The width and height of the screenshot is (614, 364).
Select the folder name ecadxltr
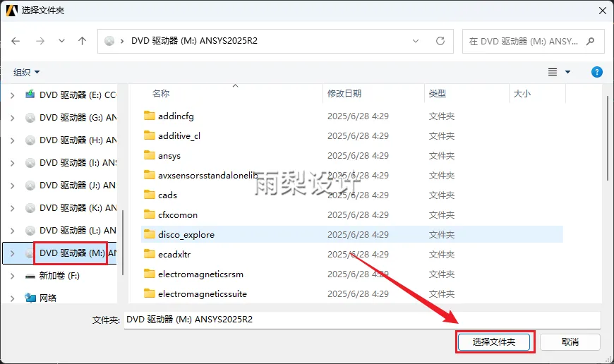tap(174, 255)
